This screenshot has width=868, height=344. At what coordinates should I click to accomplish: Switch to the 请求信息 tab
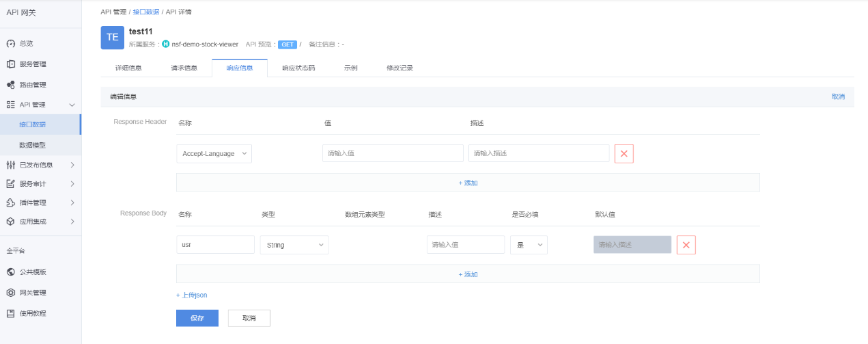pos(184,68)
